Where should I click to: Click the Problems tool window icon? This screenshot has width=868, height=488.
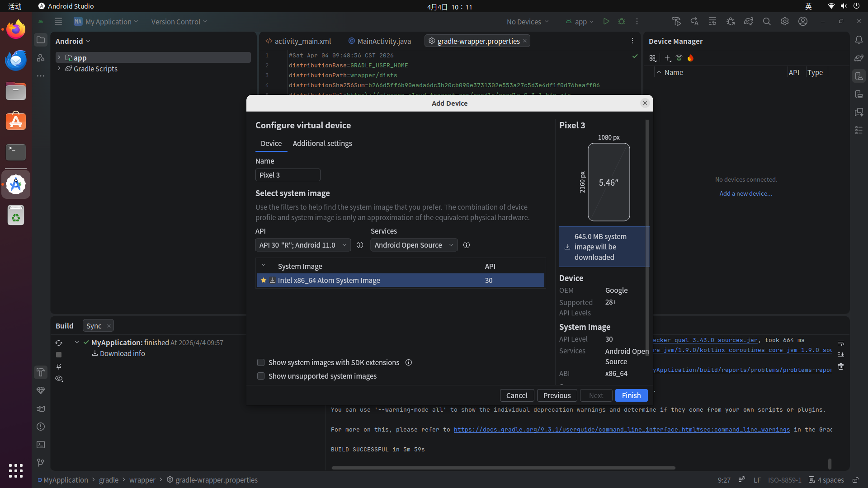click(x=41, y=427)
